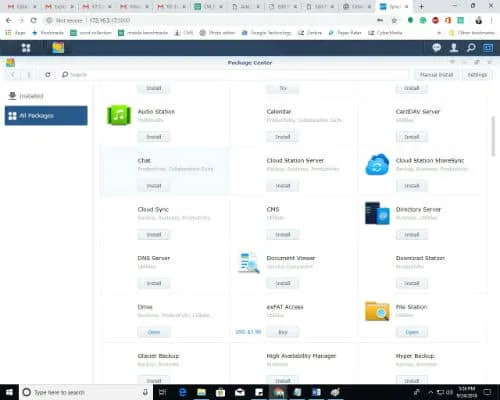Select All Packages in the sidebar
The image size is (500, 400).
pyautogui.click(x=46, y=116)
